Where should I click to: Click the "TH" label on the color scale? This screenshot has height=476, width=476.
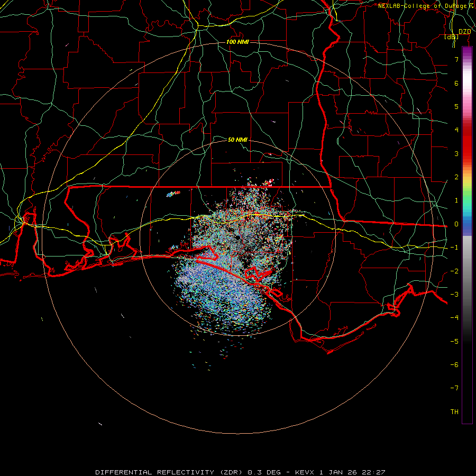pyautogui.click(x=454, y=412)
